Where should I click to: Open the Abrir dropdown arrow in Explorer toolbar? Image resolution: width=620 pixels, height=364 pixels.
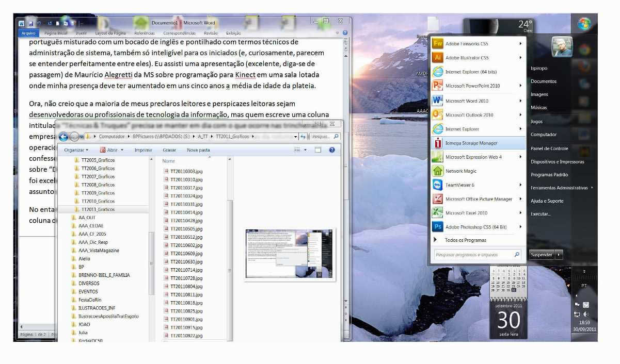[x=122, y=150]
